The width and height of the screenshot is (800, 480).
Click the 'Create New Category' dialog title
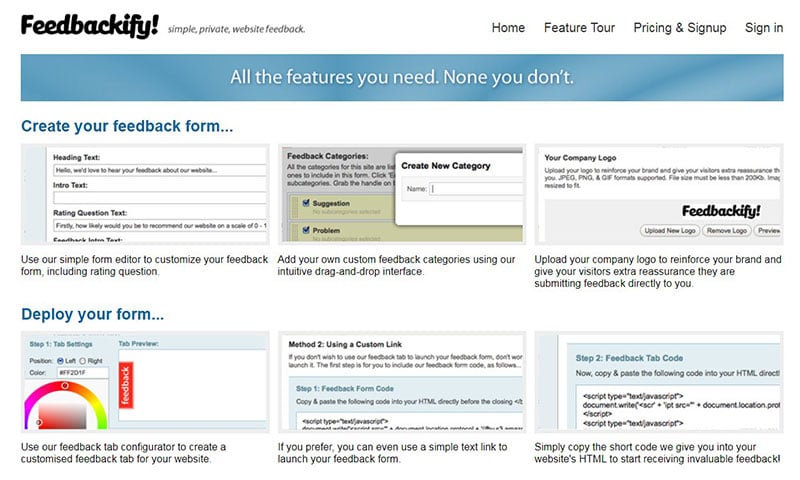(445, 166)
